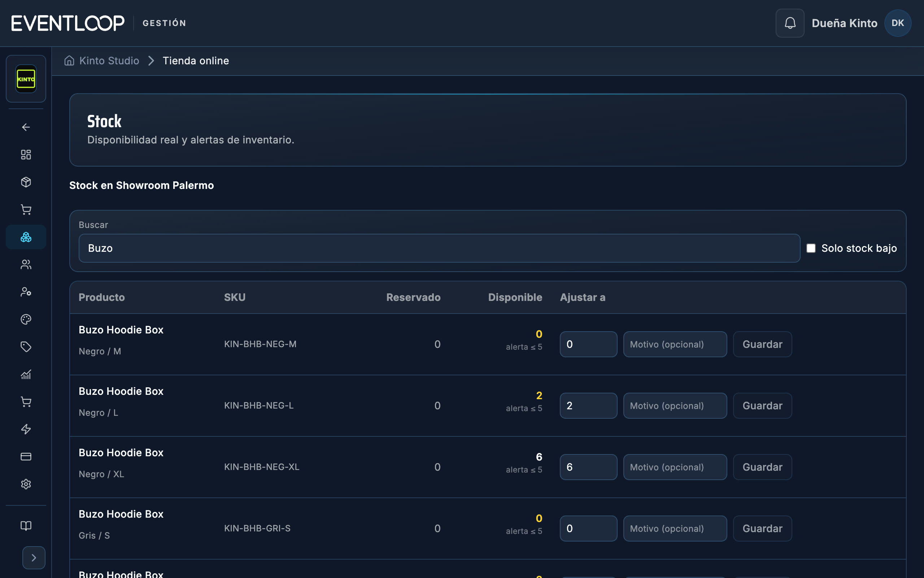Open the analytics chart icon in sidebar
This screenshot has width=924, height=578.
[26, 374]
